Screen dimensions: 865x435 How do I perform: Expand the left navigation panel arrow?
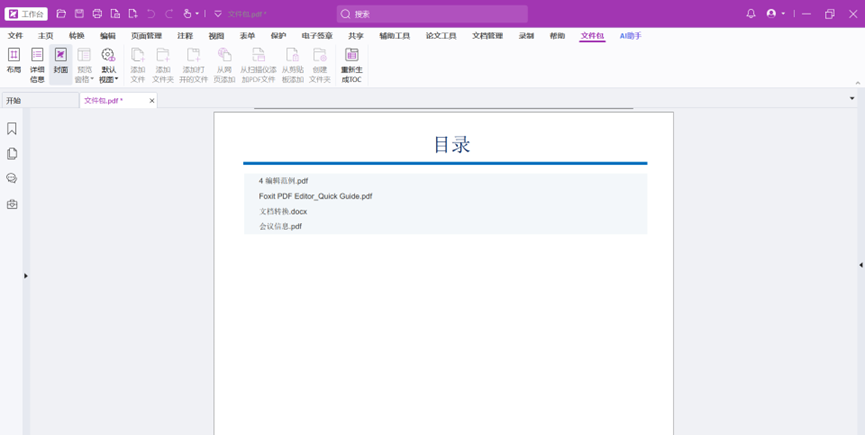(26, 276)
